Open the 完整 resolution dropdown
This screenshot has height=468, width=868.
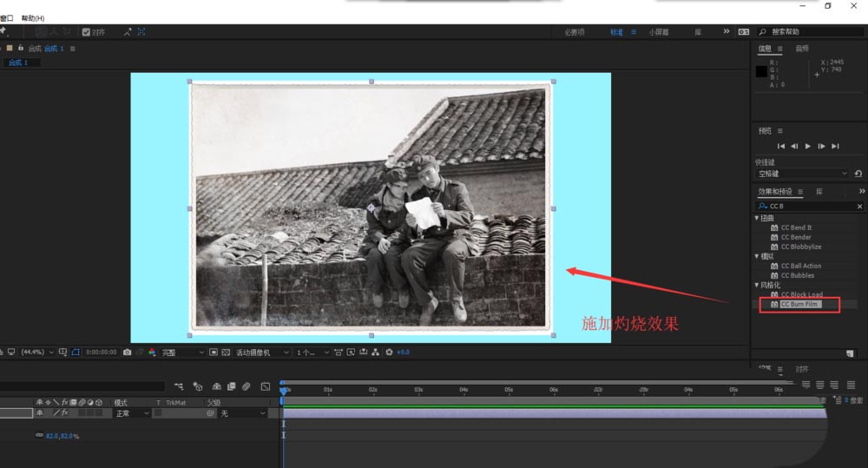tap(182, 353)
